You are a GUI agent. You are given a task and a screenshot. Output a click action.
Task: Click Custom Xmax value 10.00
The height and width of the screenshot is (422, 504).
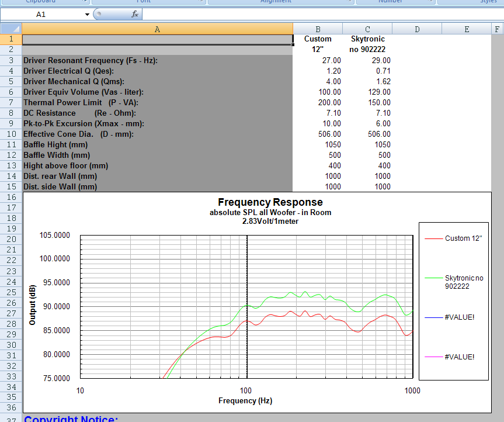[318, 123]
